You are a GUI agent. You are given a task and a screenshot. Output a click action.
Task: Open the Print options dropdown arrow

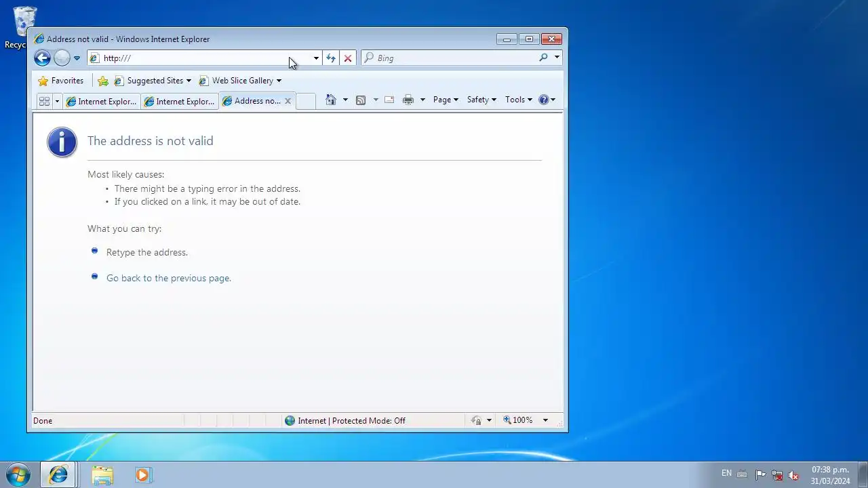(422, 100)
